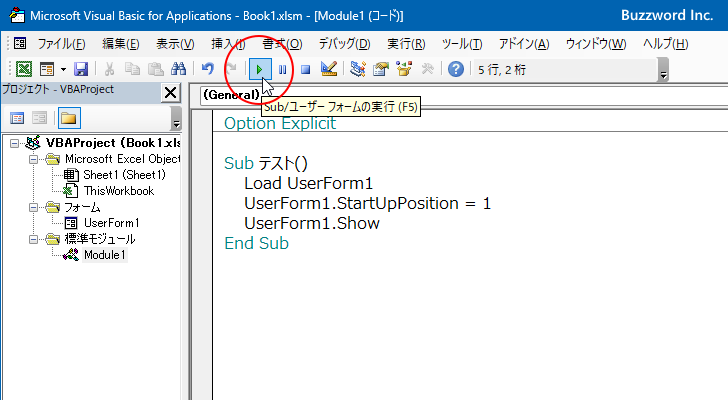Open Insert object dropdown arrow
The image size is (728, 400).
(x=63, y=70)
